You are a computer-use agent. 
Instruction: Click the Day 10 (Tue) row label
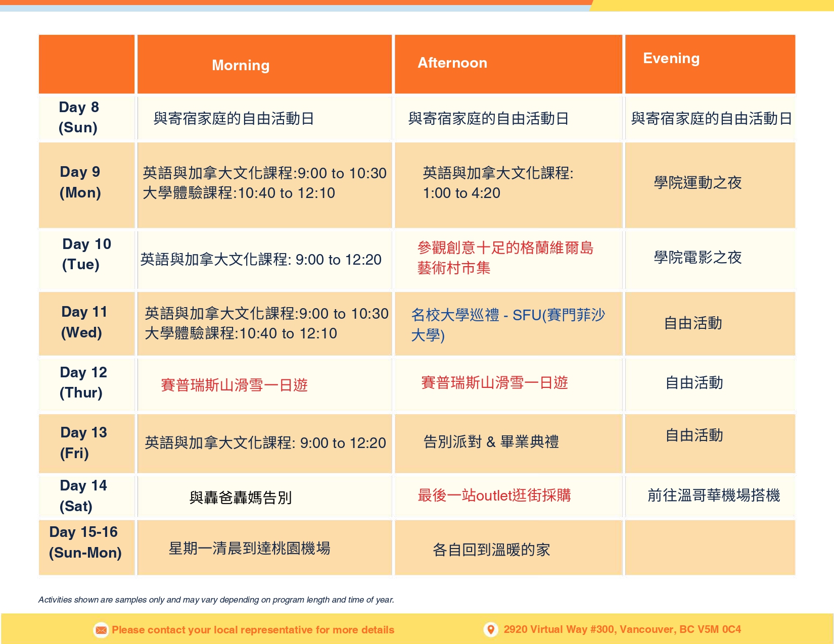86,254
